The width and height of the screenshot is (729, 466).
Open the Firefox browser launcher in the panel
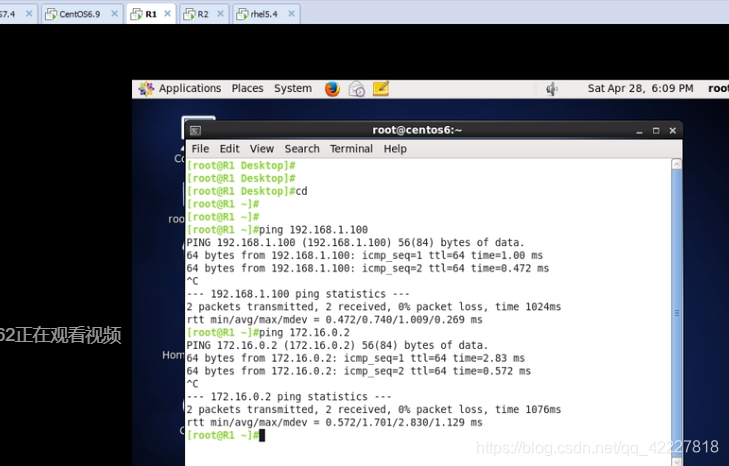[332, 88]
